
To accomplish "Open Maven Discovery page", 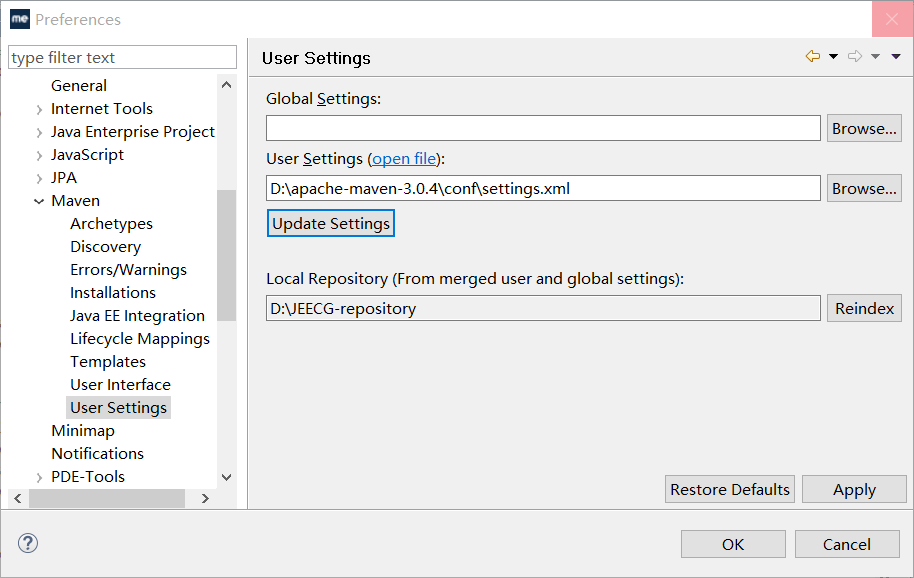I will pyautogui.click(x=106, y=247).
